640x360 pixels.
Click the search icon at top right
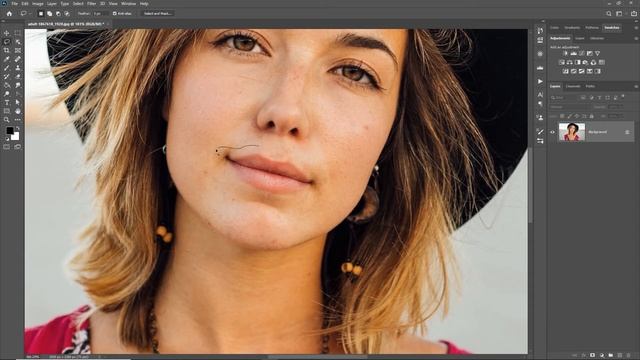click(x=609, y=13)
